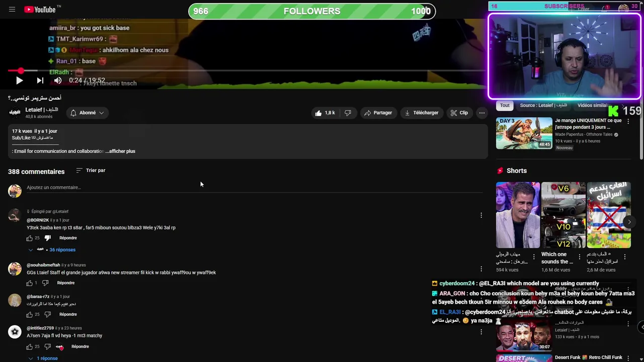The image size is (644, 362).
Task: Like the video with 1,8 k
Action: [x=325, y=113]
